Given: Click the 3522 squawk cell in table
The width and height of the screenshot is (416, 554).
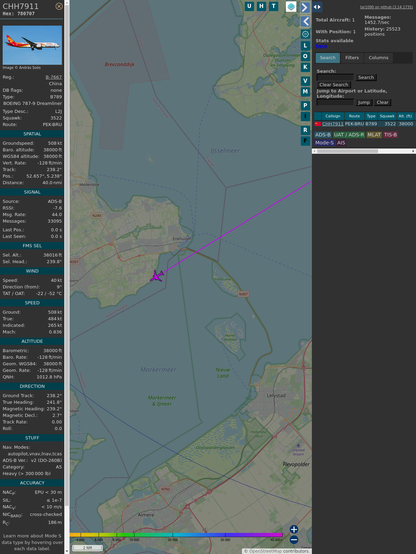Looking at the screenshot, I should pos(390,124).
